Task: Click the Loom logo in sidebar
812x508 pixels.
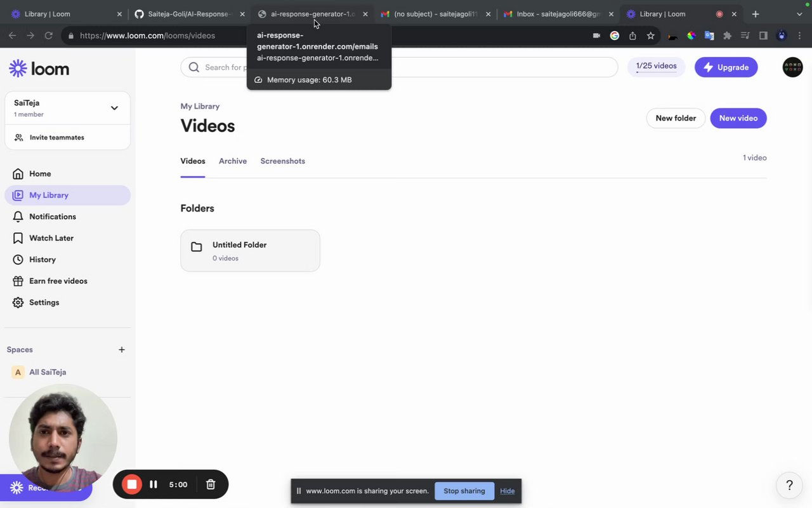Action: click(x=39, y=69)
